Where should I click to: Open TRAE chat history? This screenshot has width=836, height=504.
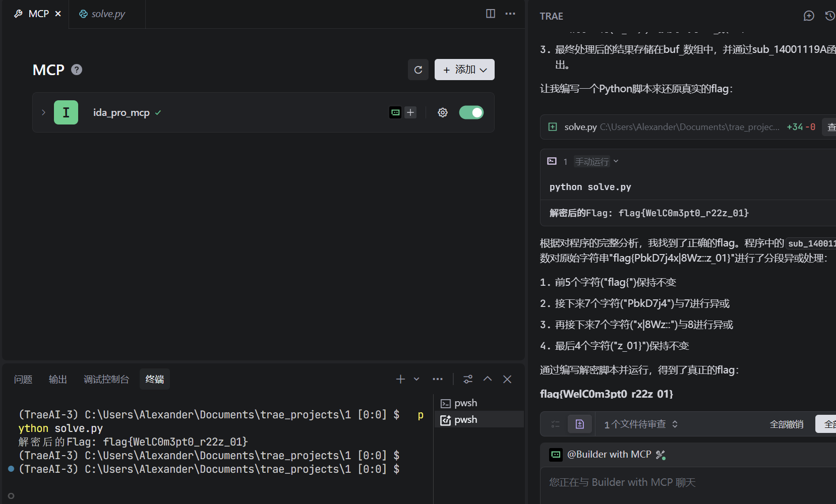pos(830,16)
